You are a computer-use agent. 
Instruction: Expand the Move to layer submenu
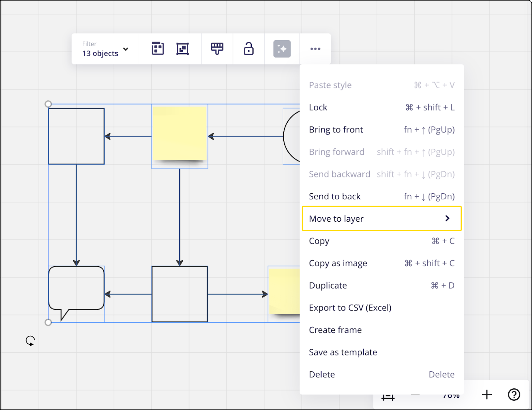coord(381,219)
